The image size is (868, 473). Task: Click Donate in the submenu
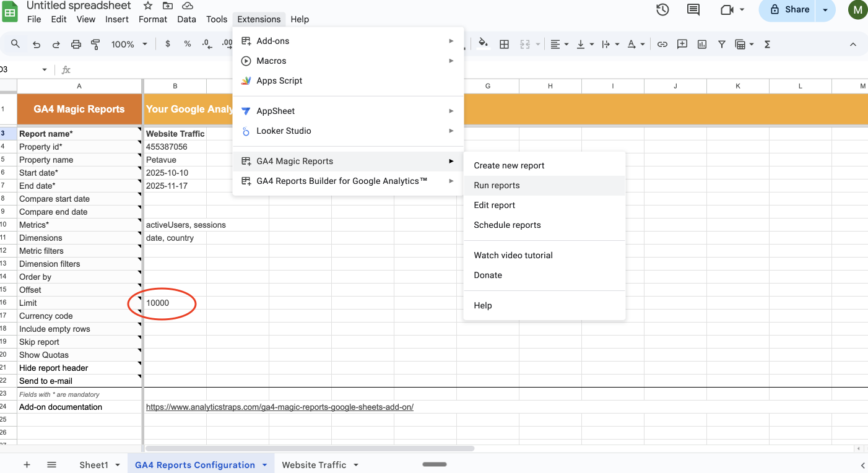pyautogui.click(x=544, y=275)
